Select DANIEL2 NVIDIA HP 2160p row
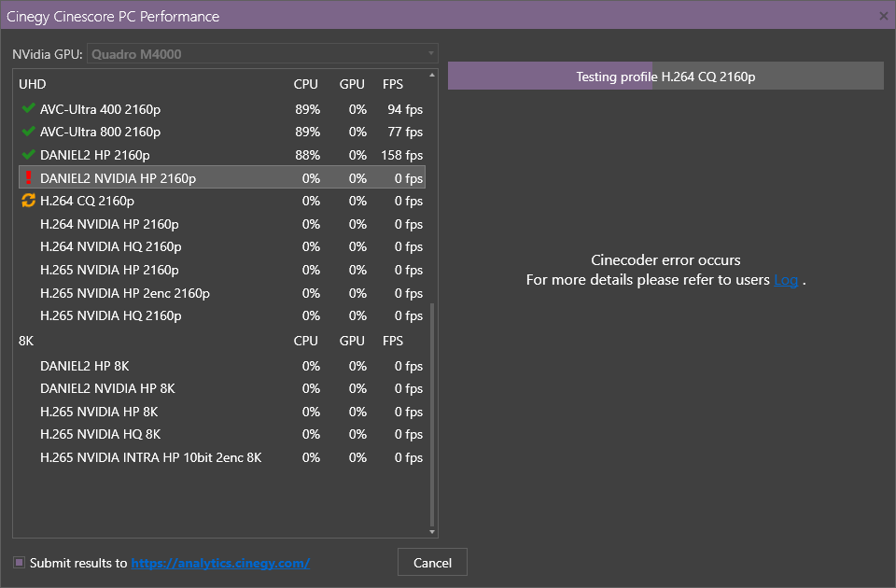The height and width of the screenshot is (588, 896). point(222,177)
